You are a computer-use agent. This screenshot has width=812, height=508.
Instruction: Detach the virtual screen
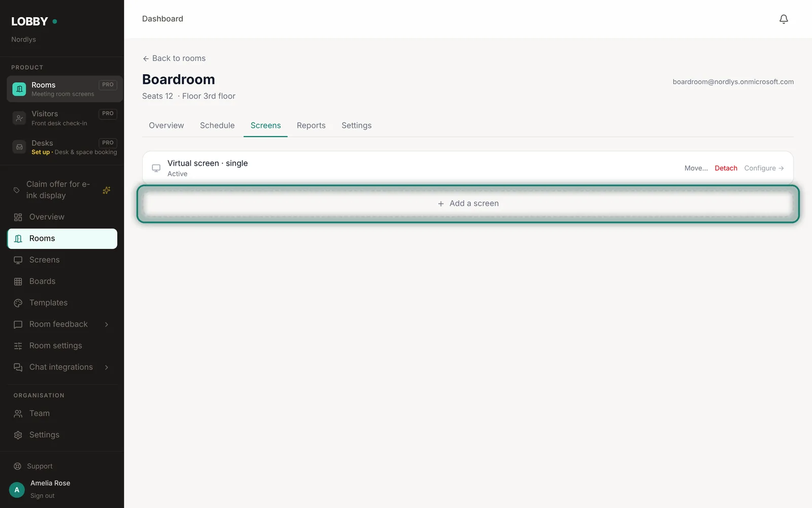pos(726,168)
